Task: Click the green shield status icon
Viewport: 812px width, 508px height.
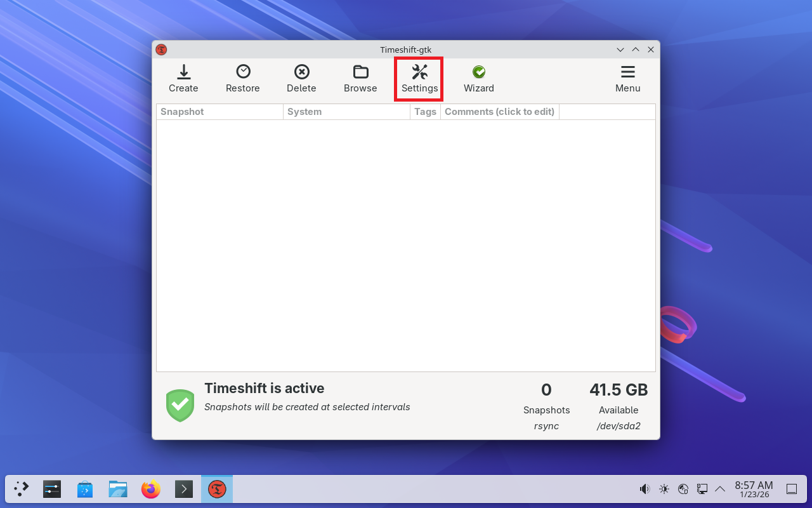Action: 180,405
